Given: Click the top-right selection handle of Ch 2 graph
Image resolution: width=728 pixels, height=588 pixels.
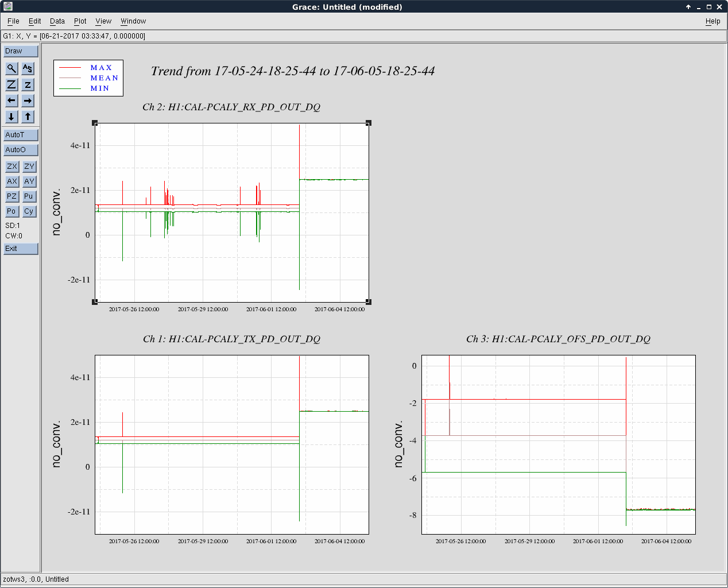Looking at the screenshot, I should point(369,123).
